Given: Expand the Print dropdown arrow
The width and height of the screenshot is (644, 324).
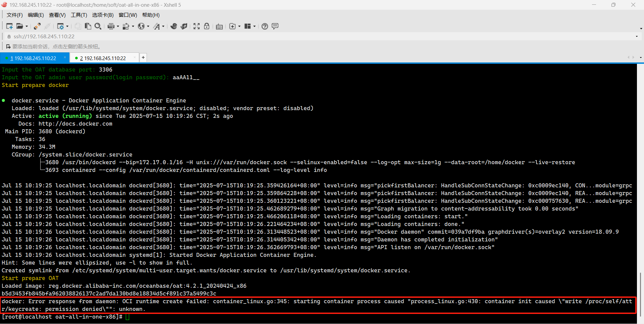Looking at the screenshot, I should coord(118,26).
